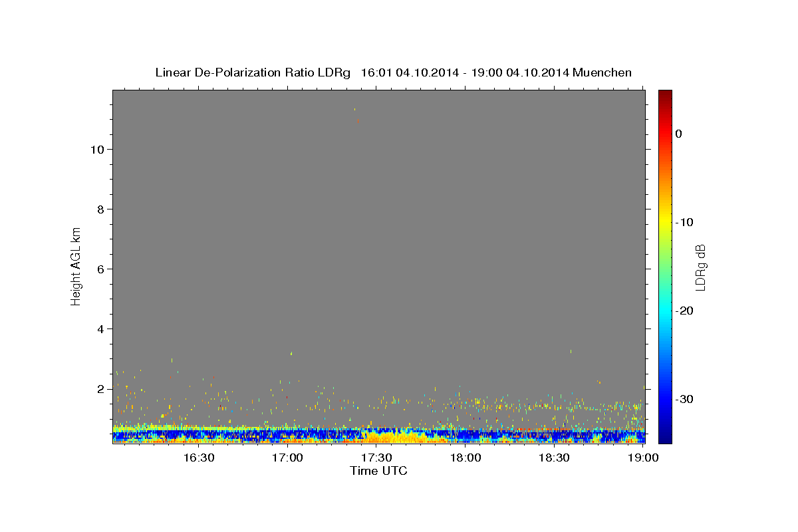Click the '17:30' time axis label
This screenshot has height=532, width=798.
(376, 458)
